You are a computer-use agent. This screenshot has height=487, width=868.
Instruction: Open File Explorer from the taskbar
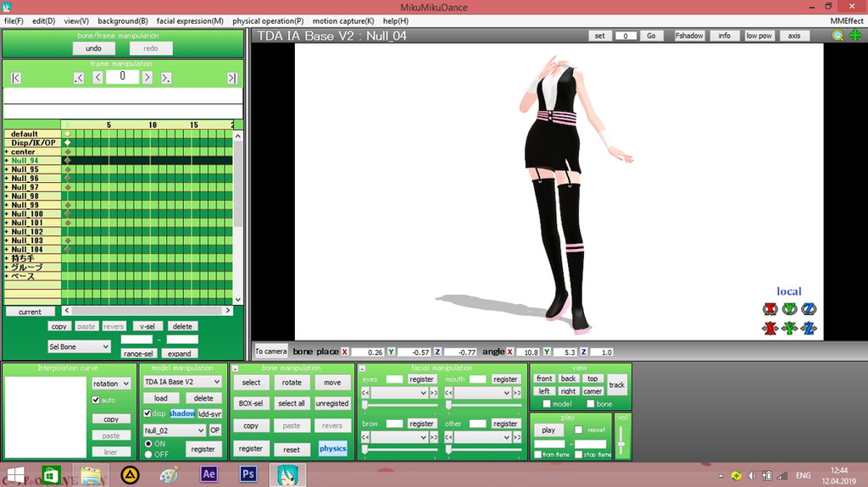tap(91, 475)
